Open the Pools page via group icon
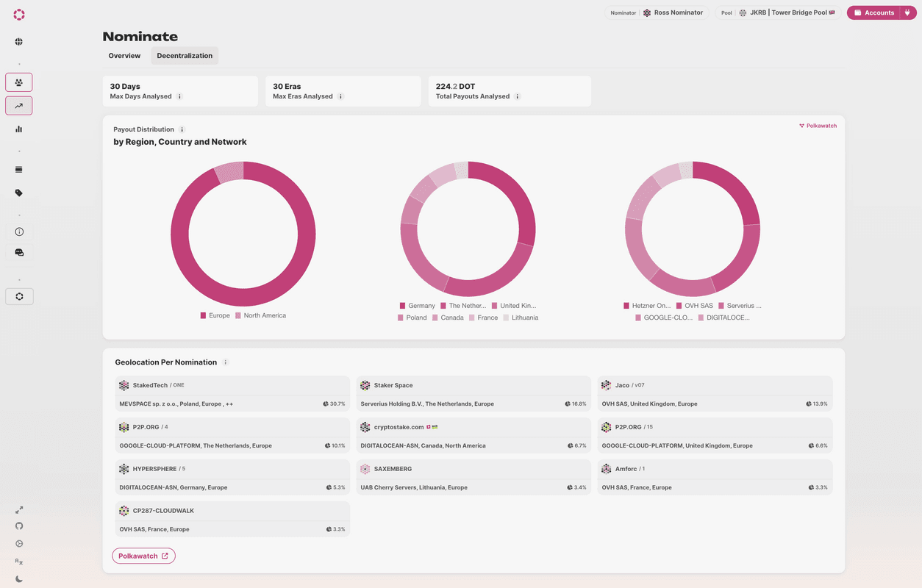The image size is (922, 588). tap(19, 82)
